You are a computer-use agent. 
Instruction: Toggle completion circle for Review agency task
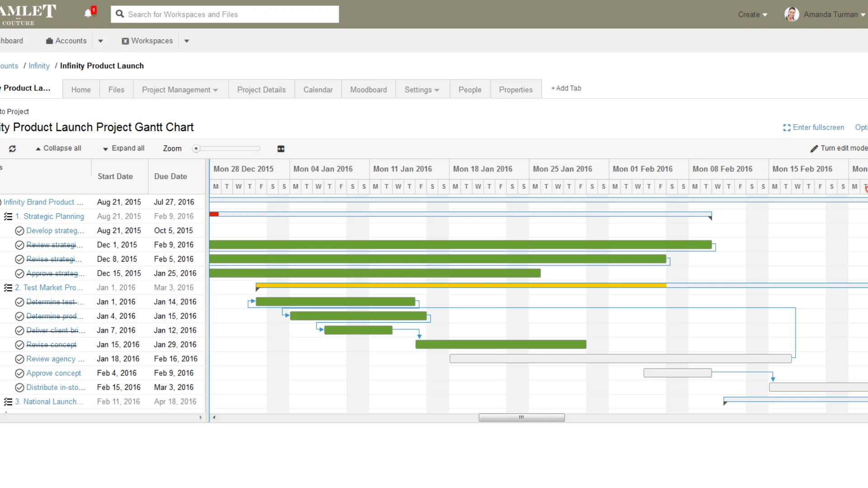point(19,359)
